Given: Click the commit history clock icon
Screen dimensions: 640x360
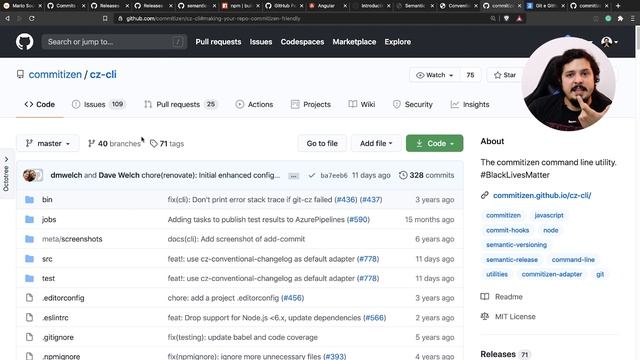Looking at the screenshot, I should 403,175.
